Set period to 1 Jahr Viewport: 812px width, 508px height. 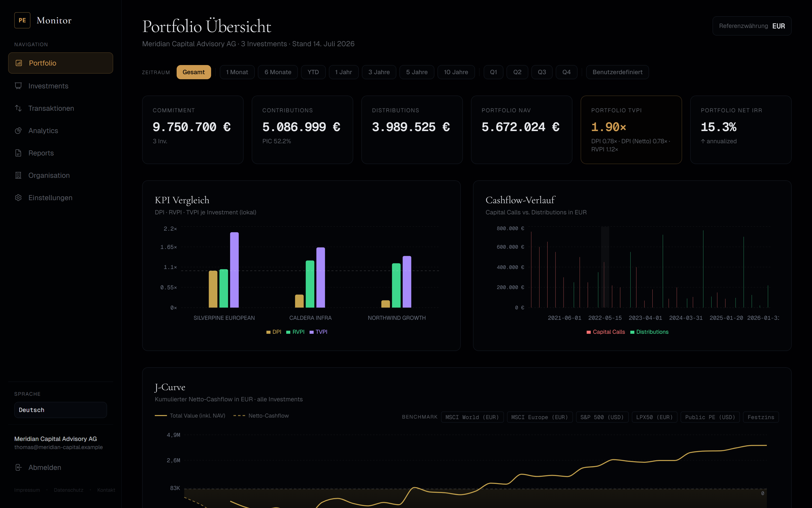(x=344, y=72)
